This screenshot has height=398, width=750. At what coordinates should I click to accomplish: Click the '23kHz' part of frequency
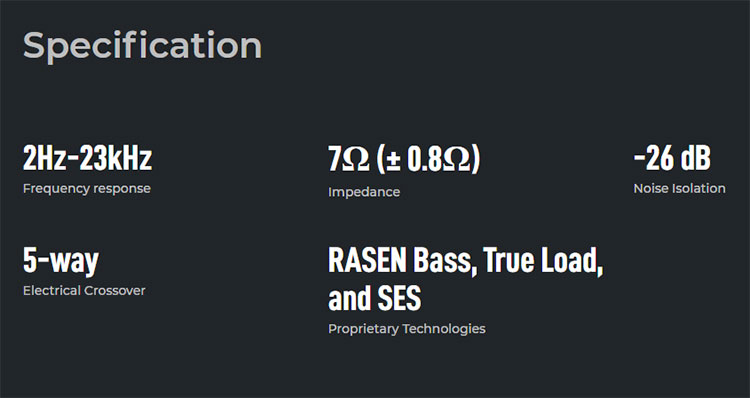coord(116,158)
